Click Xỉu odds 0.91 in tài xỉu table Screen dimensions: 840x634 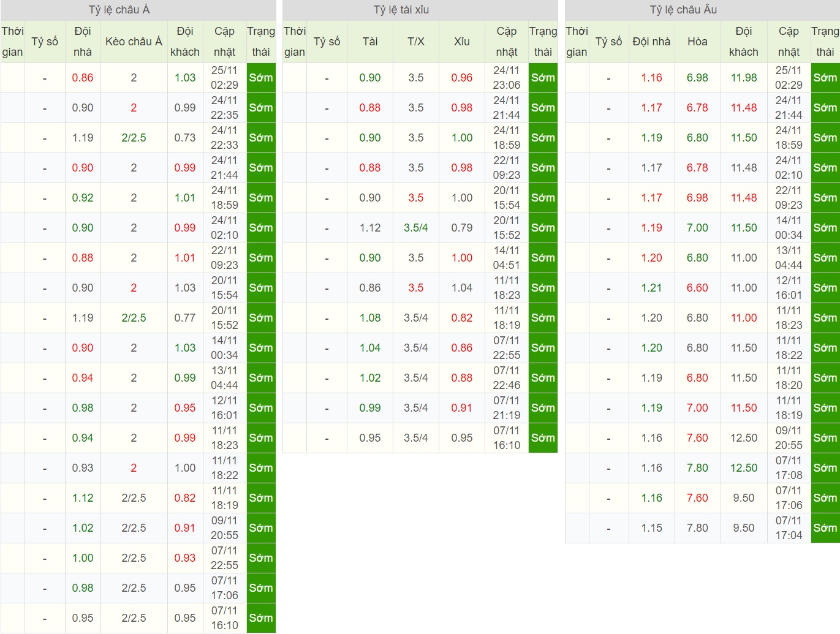tap(462, 408)
